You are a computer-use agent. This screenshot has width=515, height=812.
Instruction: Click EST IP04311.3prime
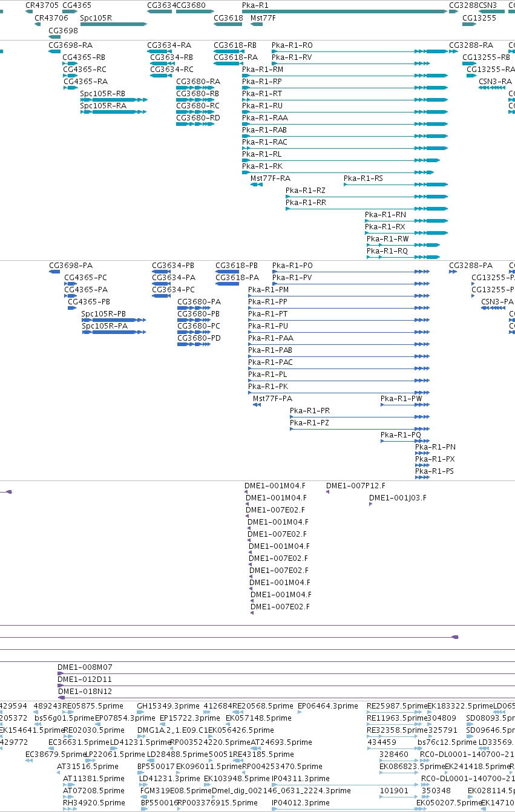(x=301, y=779)
